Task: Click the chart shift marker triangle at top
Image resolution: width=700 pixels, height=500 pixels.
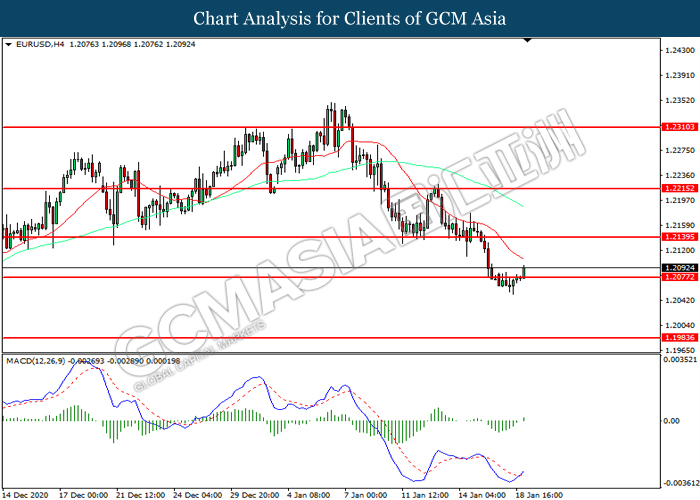Action: (x=527, y=41)
